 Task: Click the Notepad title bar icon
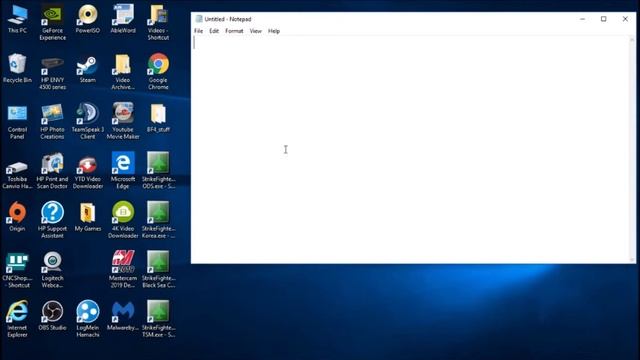tap(199, 19)
